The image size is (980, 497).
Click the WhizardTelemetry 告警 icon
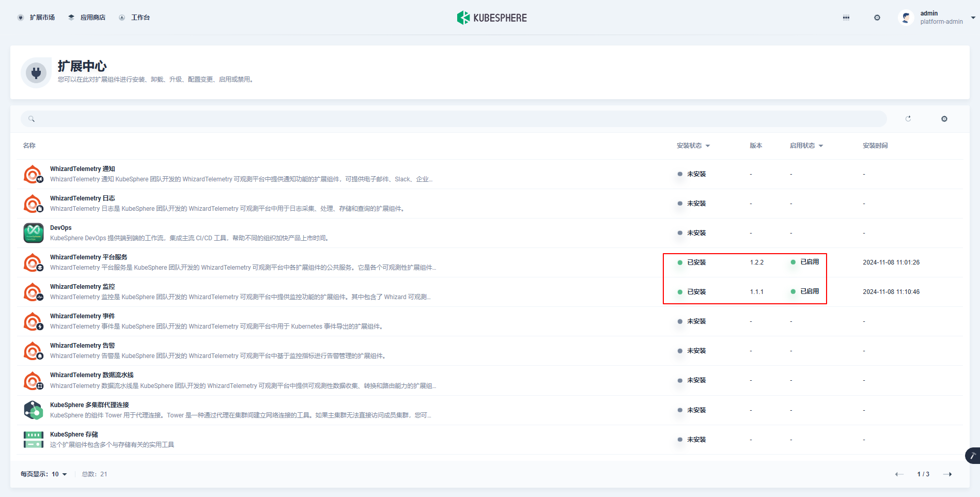[x=34, y=351]
